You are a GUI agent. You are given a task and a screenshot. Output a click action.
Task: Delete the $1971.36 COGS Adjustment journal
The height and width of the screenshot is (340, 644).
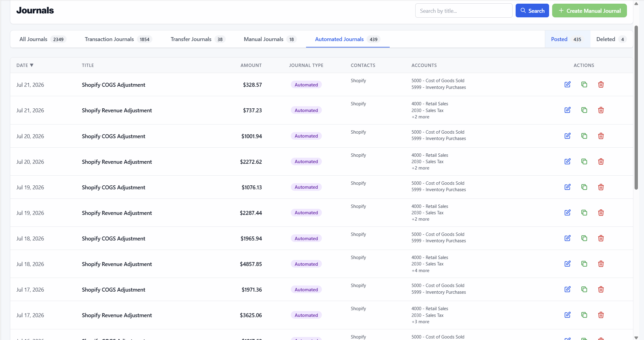(x=601, y=289)
